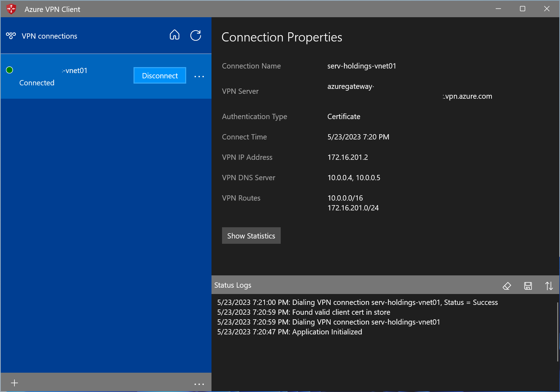The image size is (560, 392).
Task: Click log entry Application Initialized
Action: click(289, 332)
